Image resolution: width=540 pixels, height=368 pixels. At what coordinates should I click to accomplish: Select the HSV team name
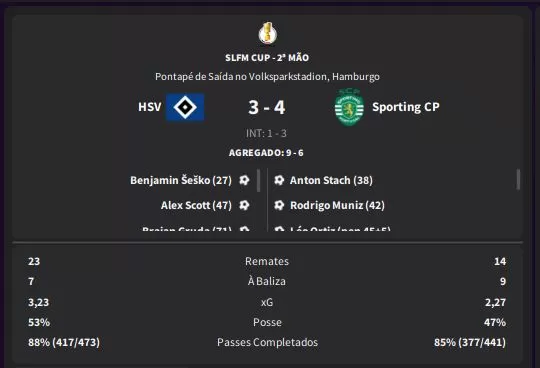(x=149, y=107)
